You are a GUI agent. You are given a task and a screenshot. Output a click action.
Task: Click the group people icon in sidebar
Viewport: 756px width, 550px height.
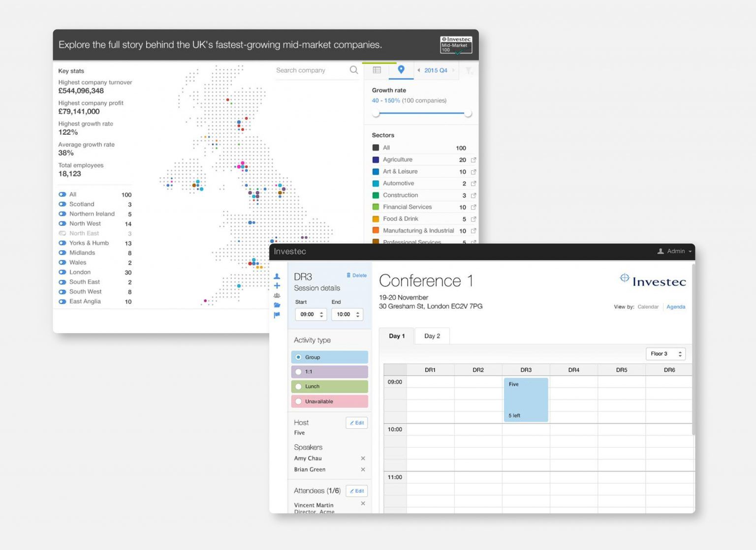(277, 296)
